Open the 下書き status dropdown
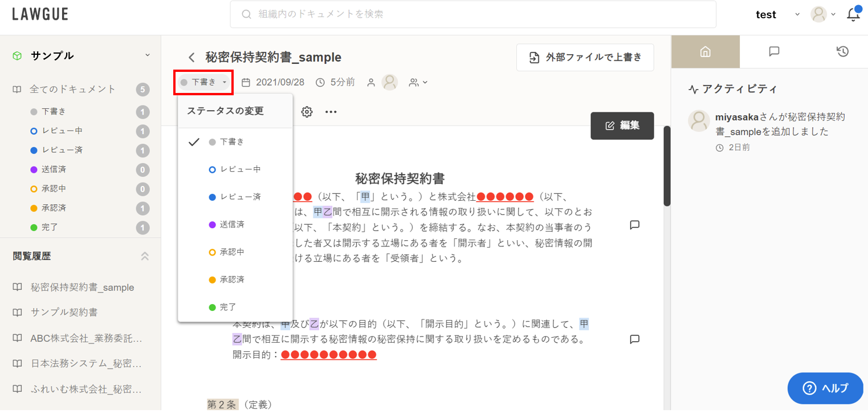 (x=203, y=82)
